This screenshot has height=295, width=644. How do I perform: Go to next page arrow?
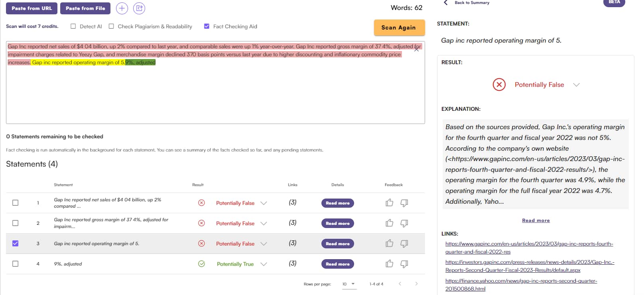(416, 284)
